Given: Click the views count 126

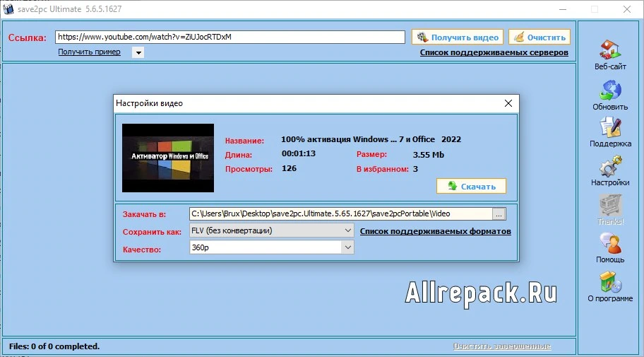Looking at the screenshot, I should click(289, 168).
